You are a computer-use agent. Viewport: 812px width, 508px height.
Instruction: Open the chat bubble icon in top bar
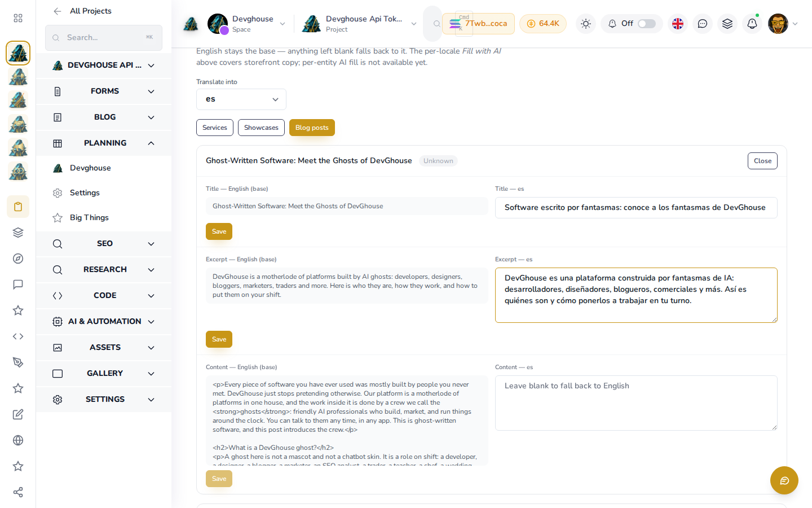[703, 24]
